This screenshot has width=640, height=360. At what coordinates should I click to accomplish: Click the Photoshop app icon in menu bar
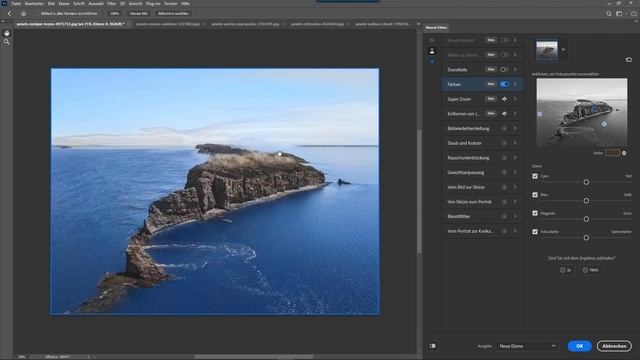pyautogui.click(x=4, y=3)
